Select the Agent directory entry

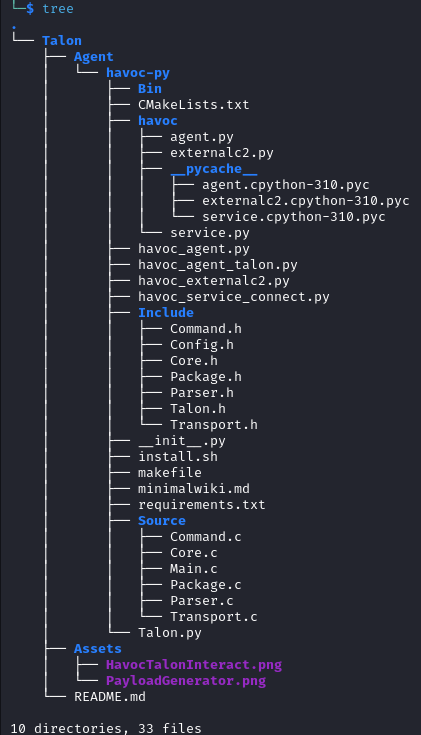[x=94, y=57]
